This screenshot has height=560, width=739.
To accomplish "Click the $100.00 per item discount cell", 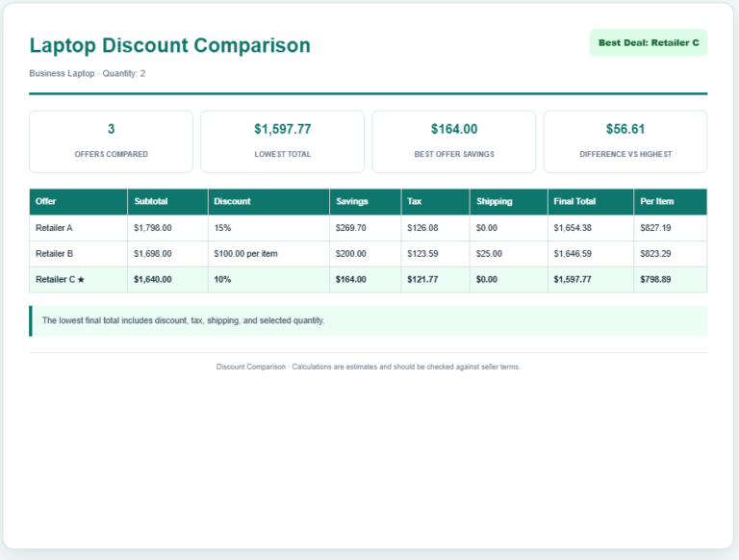I will 268,254.
